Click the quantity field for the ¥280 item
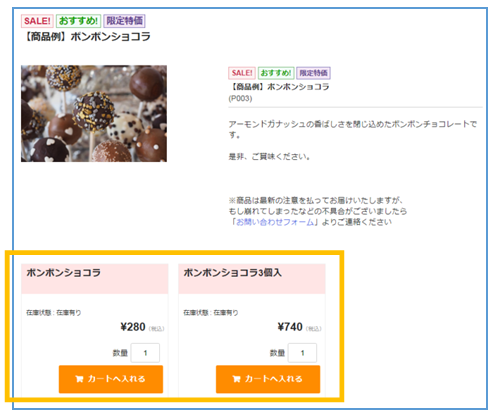This screenshot has width=493, height=414. coord(145,353)
